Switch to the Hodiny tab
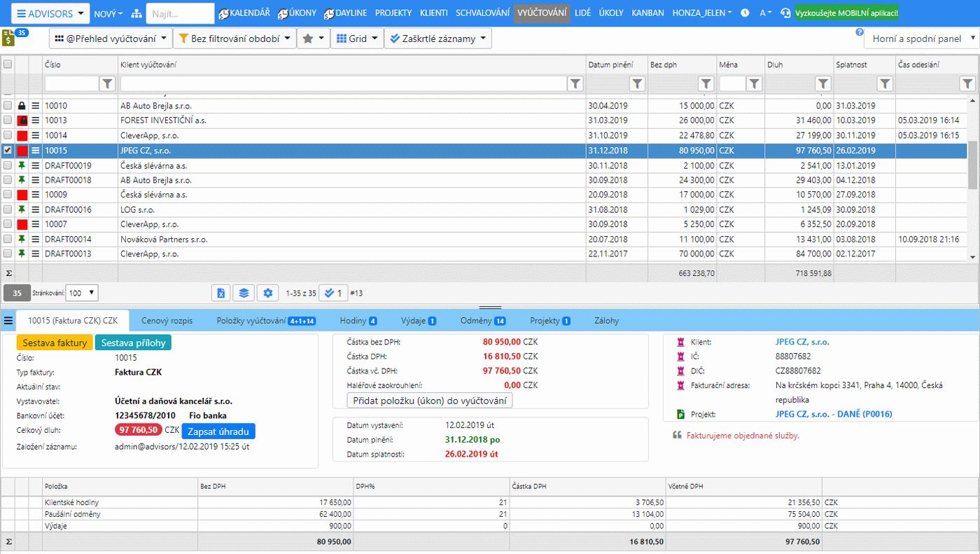 [358, 321]
